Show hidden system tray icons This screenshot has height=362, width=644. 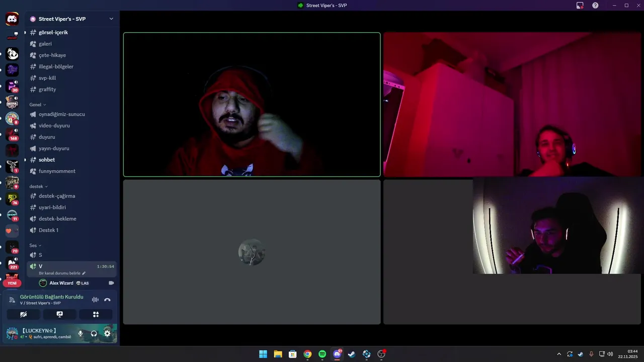click(558, 354)
